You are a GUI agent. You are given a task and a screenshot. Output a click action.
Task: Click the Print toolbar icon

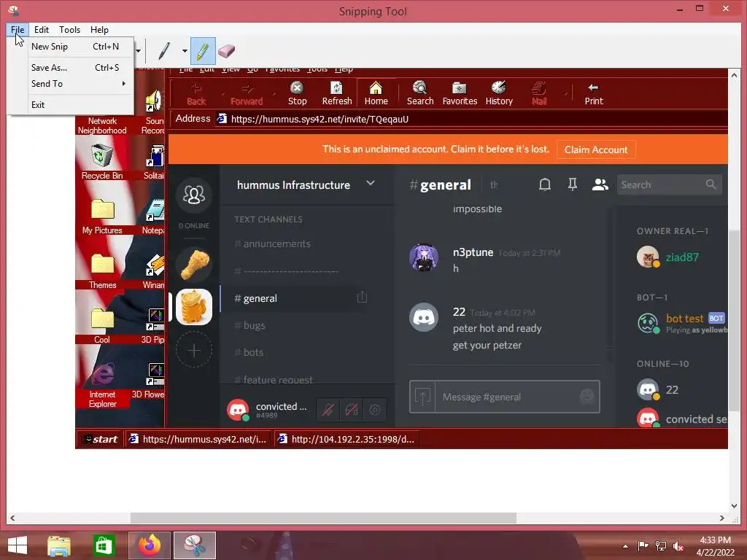pos(594,93)
